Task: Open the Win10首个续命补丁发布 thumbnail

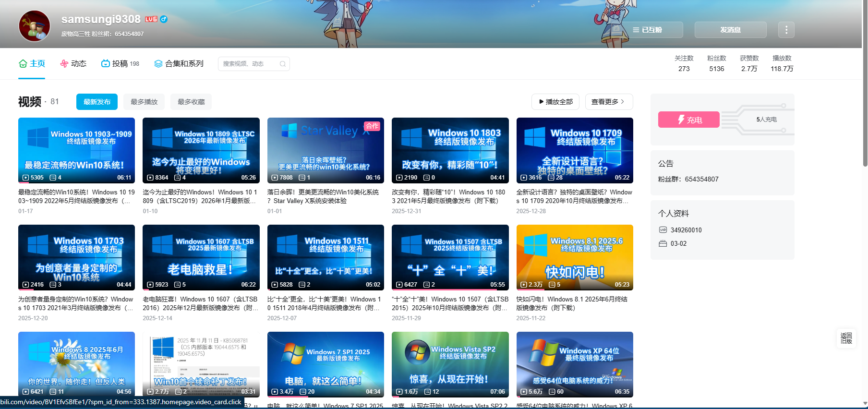Action: (x=201, y=364)
